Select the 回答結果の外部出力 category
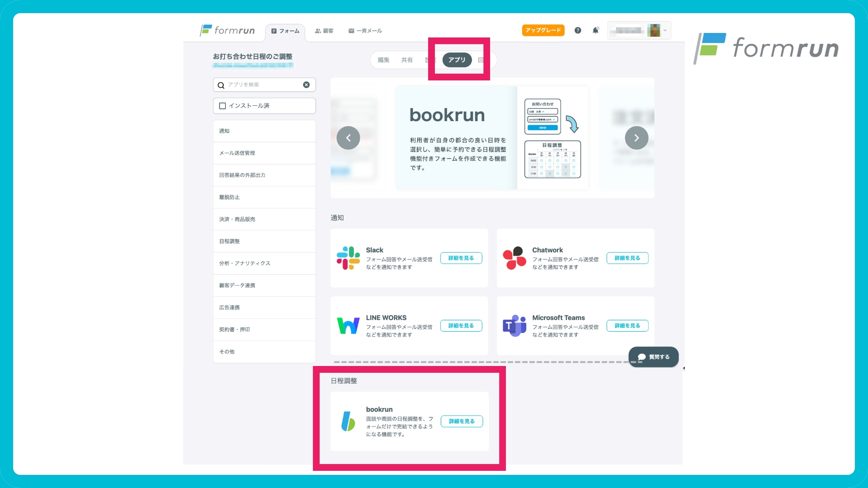868x488 pixels. pos(264,175)
